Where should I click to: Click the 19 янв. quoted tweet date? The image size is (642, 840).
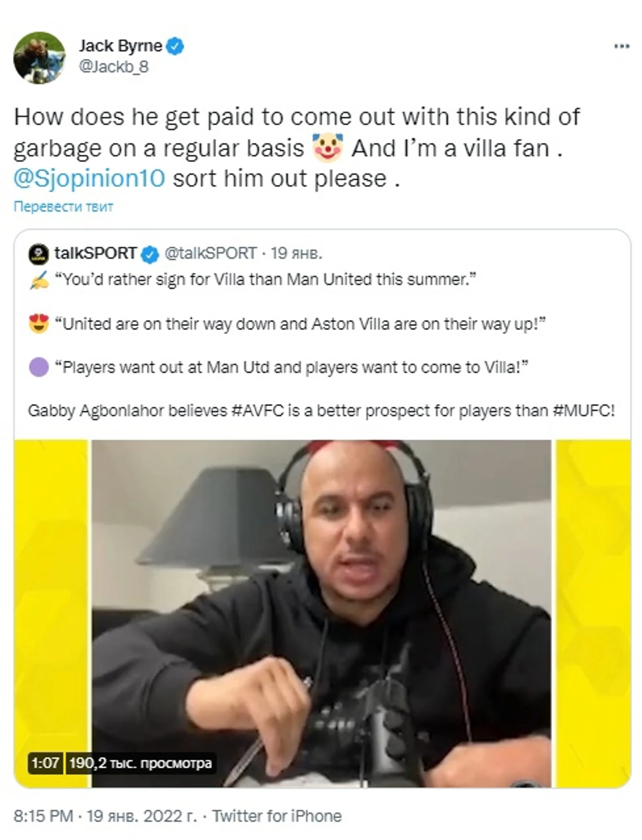pyautogui.click(x=296, y=253)
